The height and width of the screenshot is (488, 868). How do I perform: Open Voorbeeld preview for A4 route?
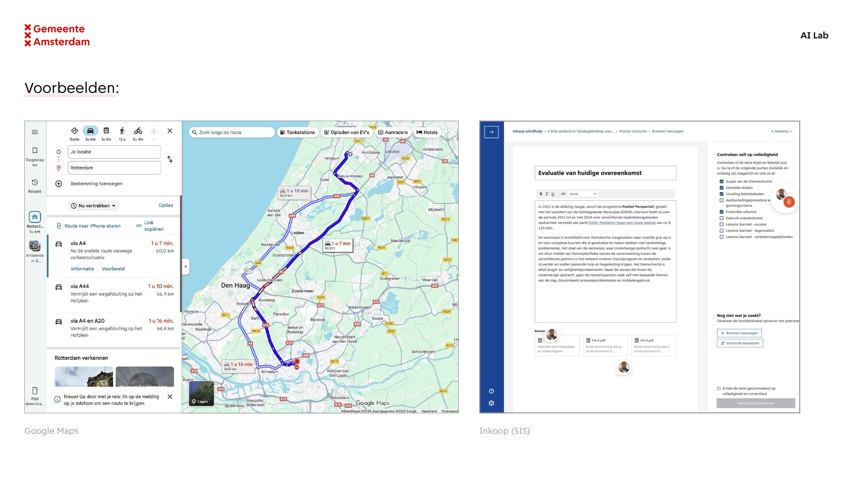113,269
